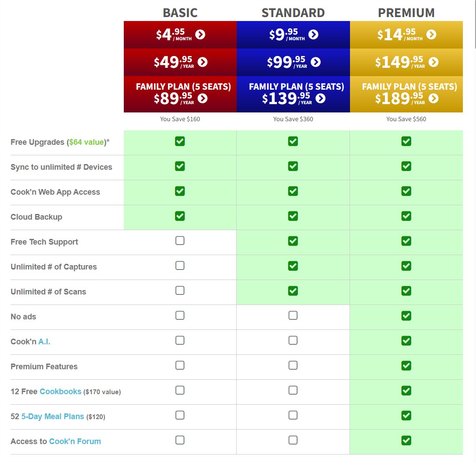Open the Cookbooks link
This screenshot has width=476, height=462.
(60, 392)
